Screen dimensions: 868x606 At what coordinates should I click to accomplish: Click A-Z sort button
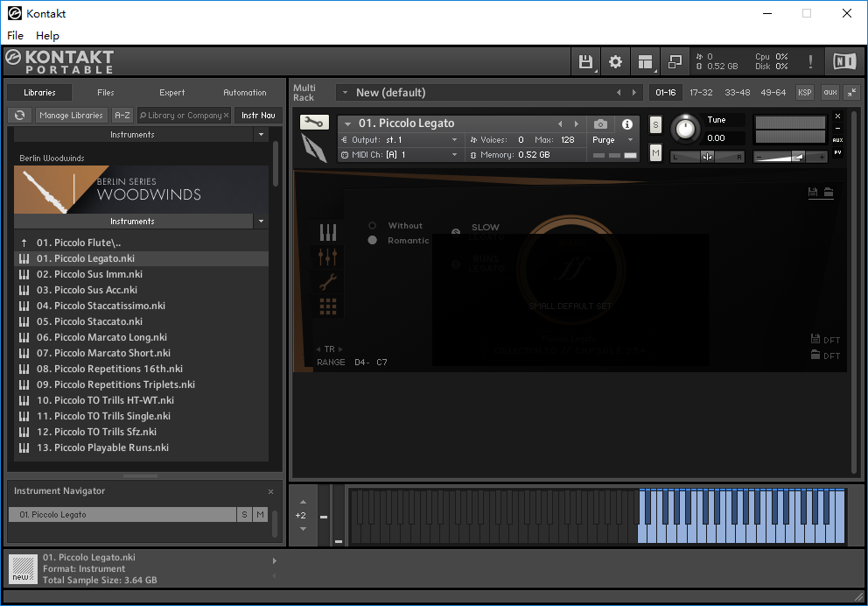coord(122,116)
